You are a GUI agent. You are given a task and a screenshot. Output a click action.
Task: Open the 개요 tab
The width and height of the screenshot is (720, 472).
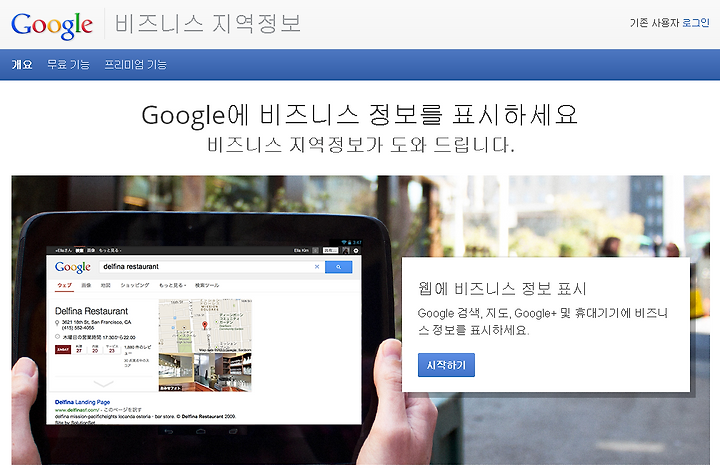pyautogui.click(x=22, y=65)
